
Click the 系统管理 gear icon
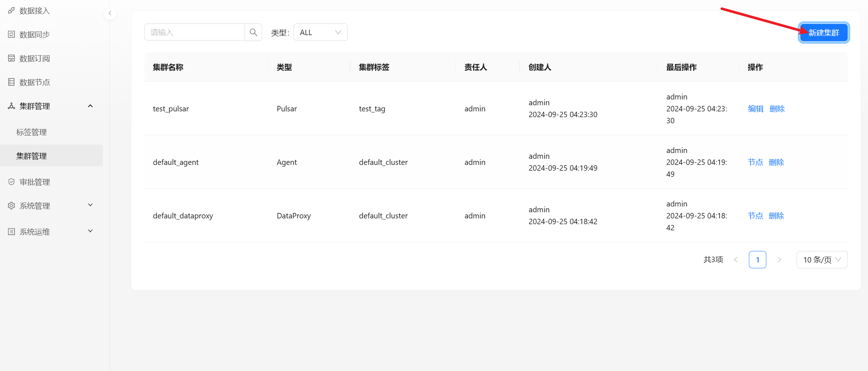click(x=12, y=206)
